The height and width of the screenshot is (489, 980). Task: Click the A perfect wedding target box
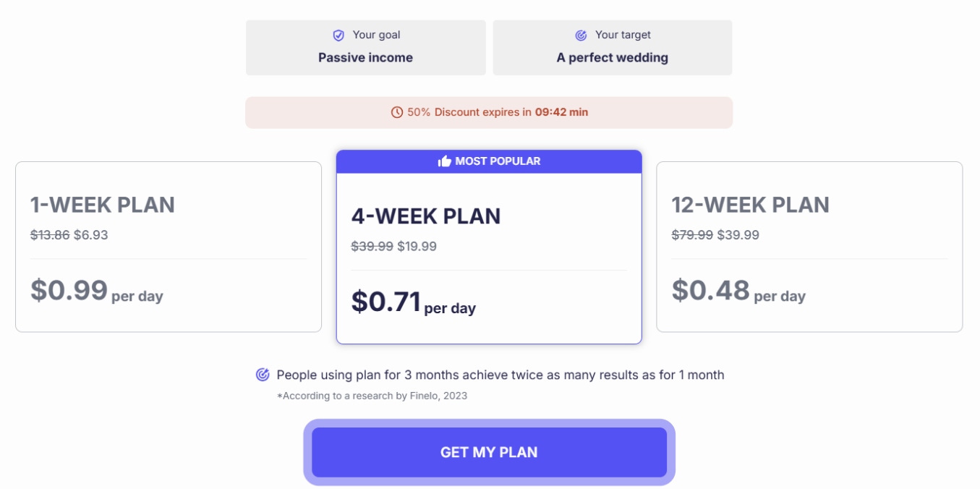click(613, 48)
